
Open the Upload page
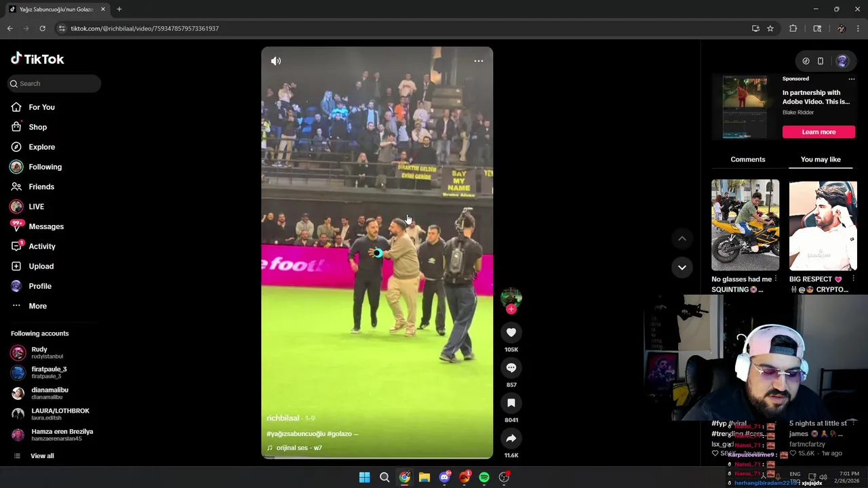(x=41, y=266)
